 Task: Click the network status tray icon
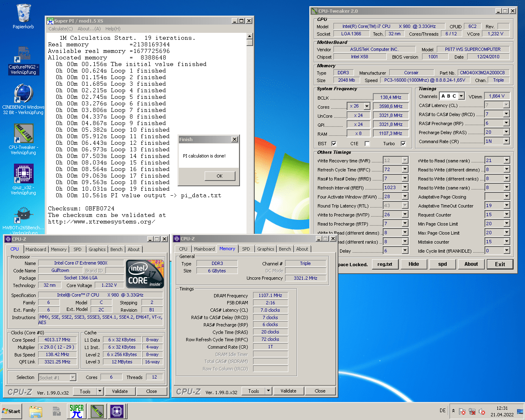pos(472,411)
